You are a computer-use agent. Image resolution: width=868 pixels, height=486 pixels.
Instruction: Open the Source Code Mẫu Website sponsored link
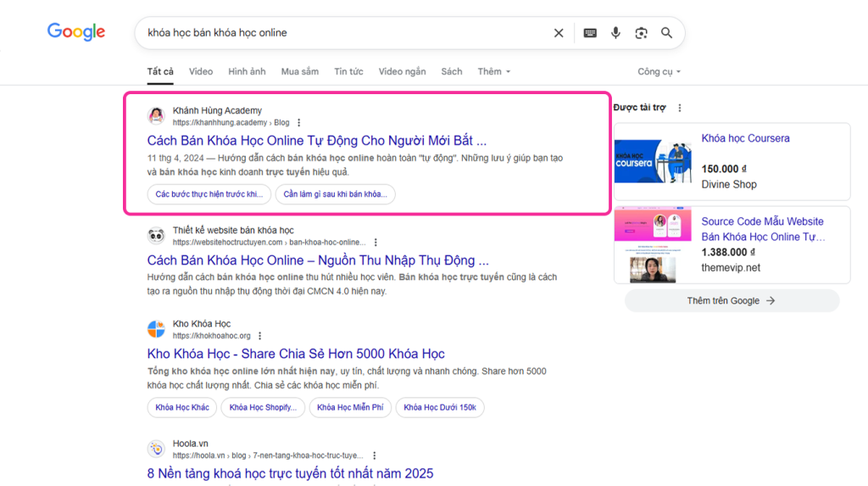tap(763, 229)
